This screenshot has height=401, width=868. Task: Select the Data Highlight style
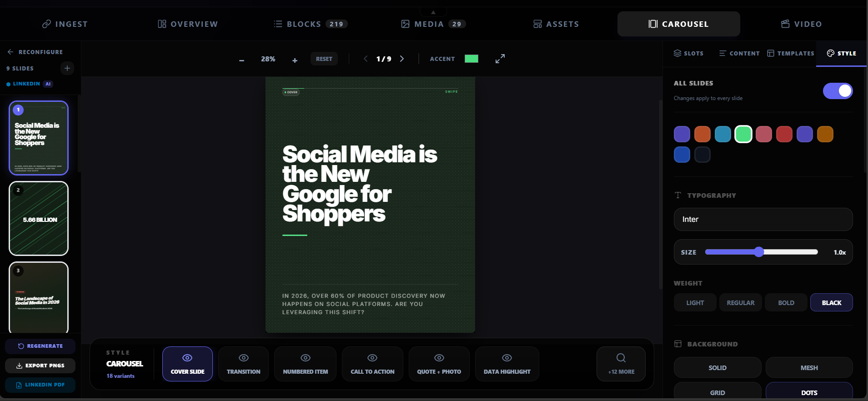click(507, 364)
